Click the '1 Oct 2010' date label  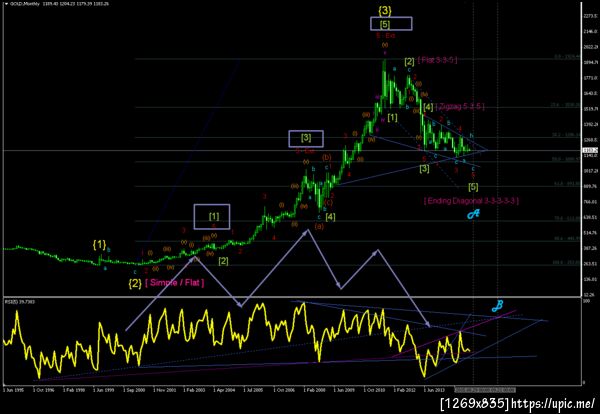(375, 390)
